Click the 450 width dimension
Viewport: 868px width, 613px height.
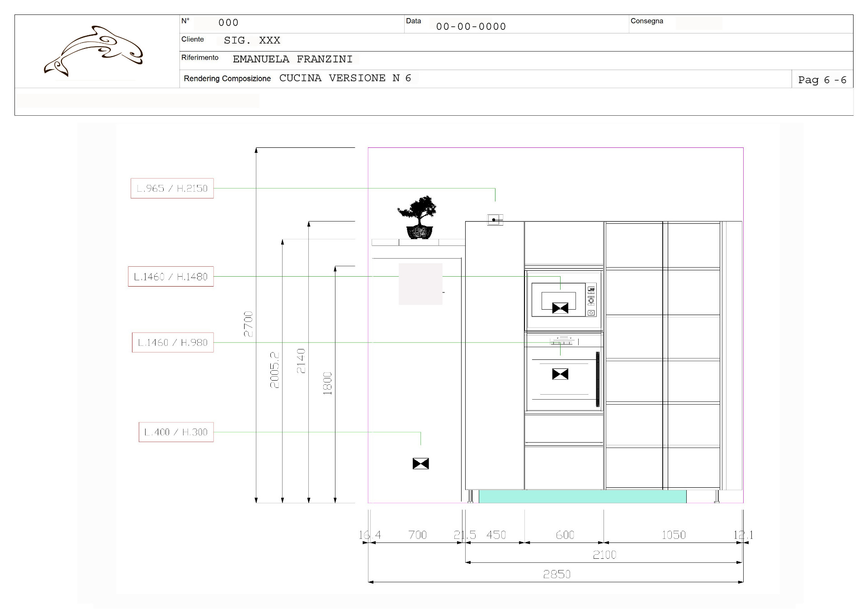pos(496,535)
